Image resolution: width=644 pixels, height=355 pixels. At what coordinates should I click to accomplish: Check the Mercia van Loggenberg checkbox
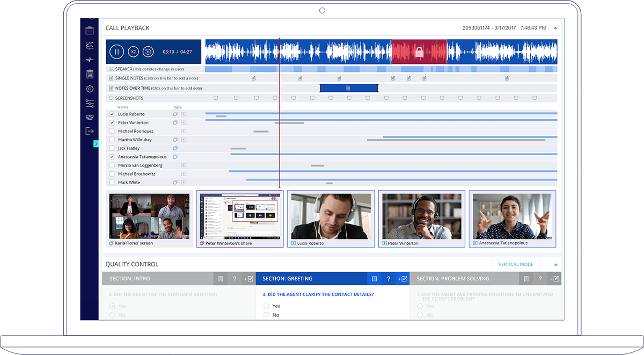click(x=112, y=165)
